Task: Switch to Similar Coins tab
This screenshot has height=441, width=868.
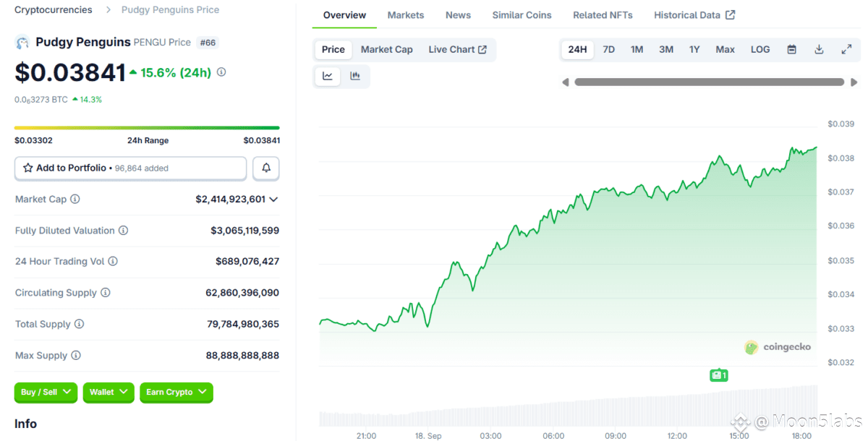Action: click(x=522, y=15)
